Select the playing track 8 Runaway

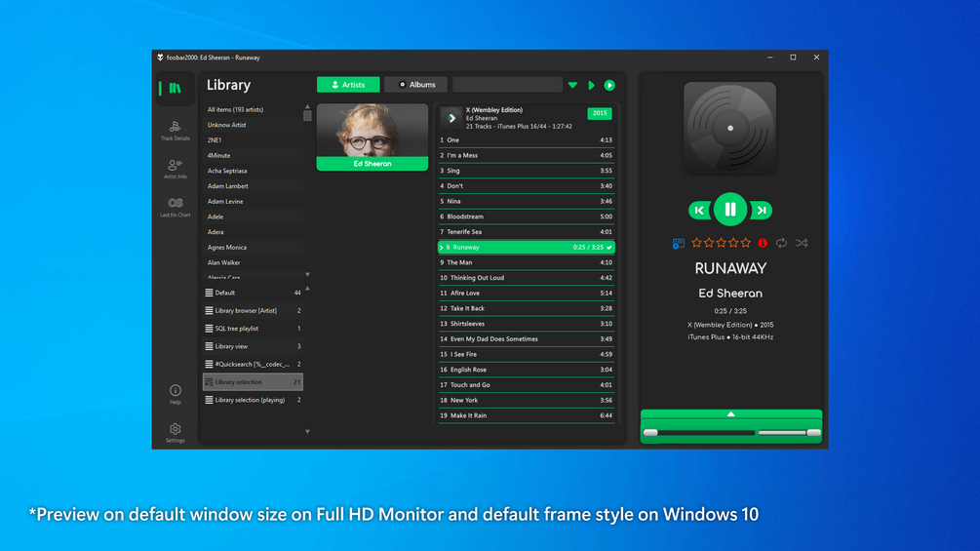[527, 248]
